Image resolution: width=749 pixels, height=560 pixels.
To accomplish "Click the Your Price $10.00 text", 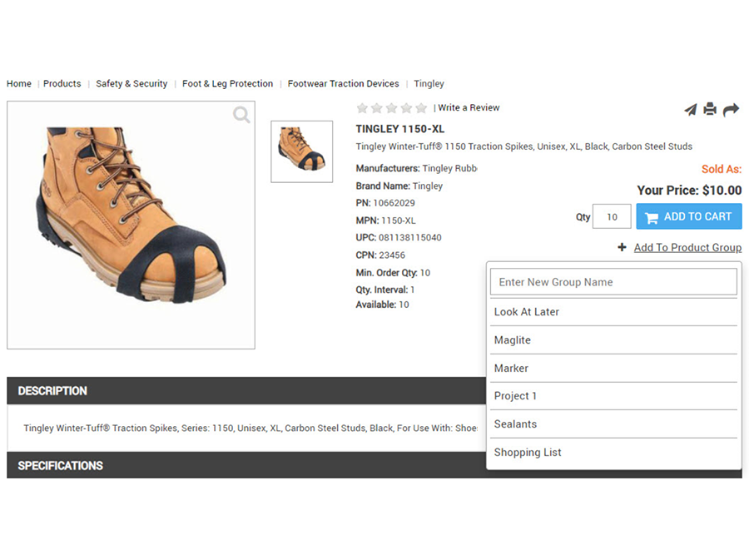I will 689,191.
